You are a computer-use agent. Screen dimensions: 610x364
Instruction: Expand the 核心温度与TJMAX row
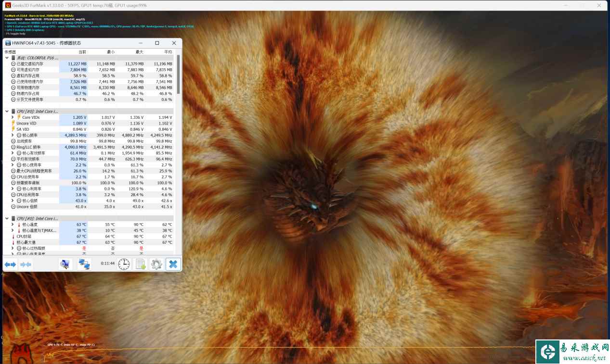pyautogui.click(x=13, y=230)
